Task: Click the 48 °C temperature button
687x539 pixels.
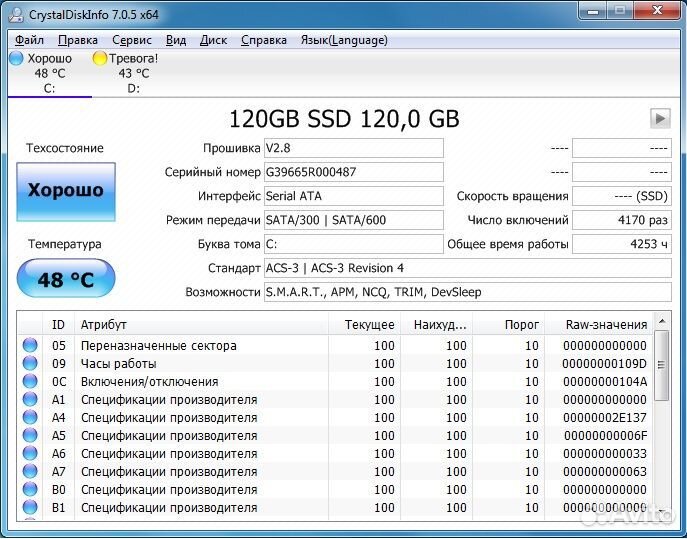Action: click(x=66, y=278)
